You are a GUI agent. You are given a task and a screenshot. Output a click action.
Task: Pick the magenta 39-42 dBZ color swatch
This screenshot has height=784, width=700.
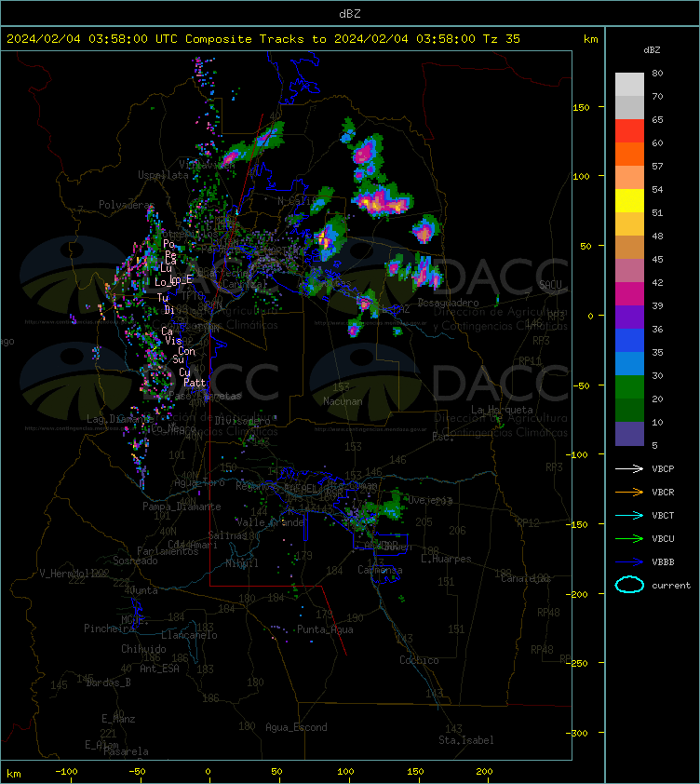pyautogui.click(x=629, y=294)
